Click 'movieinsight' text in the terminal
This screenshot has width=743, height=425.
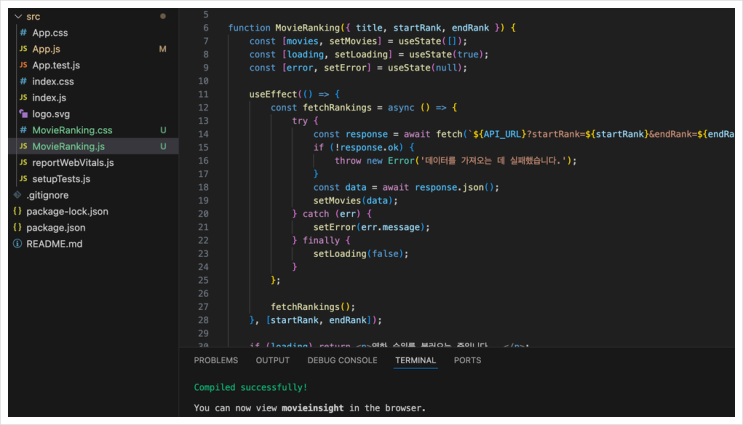313,408
